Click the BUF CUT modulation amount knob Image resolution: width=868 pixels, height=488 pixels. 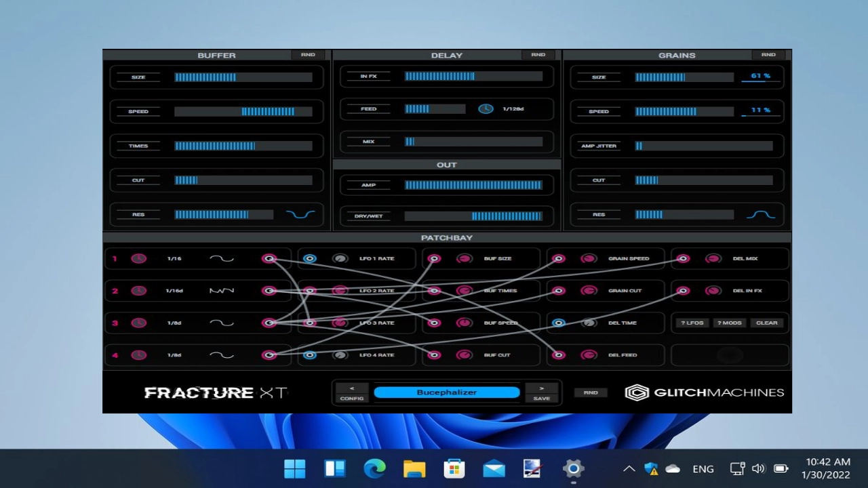pos(465,355)
